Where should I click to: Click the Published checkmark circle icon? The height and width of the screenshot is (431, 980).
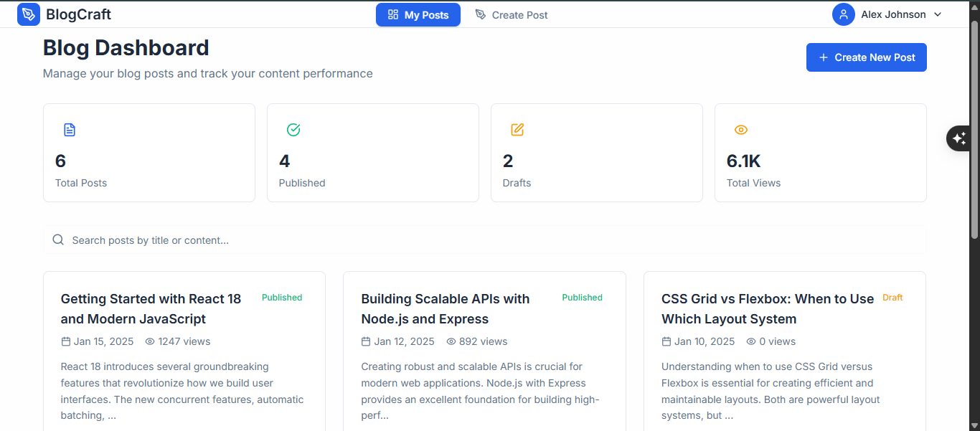(293, 130)
